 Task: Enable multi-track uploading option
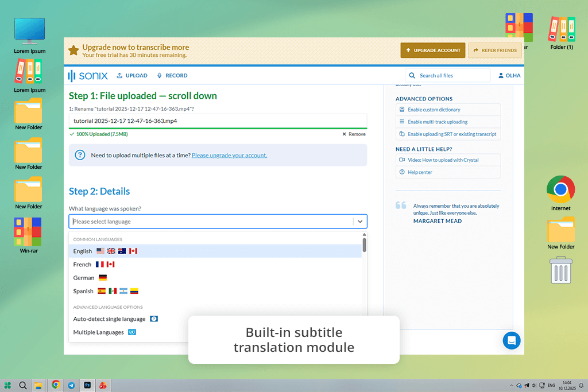coord(448,122)
